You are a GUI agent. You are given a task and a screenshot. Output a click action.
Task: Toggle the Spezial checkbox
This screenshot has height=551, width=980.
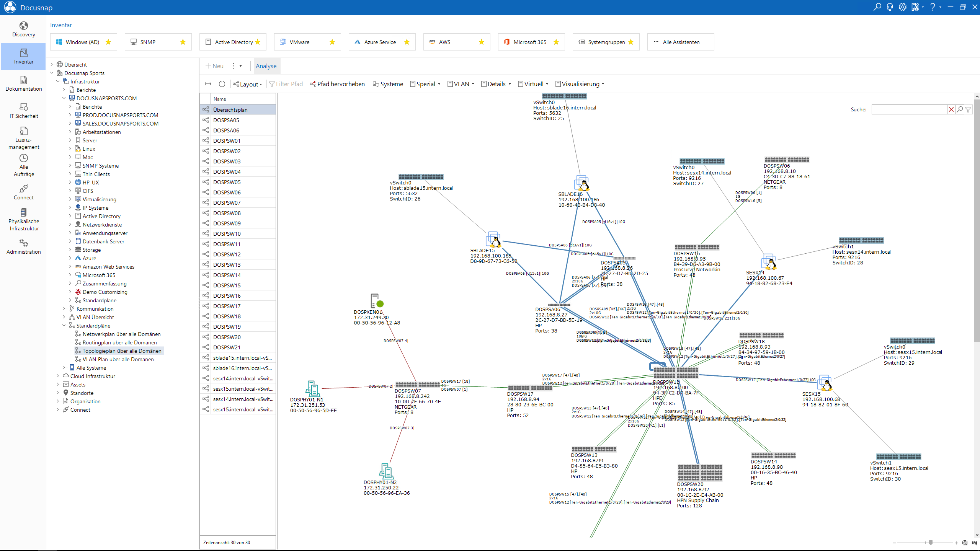(413, 84)
